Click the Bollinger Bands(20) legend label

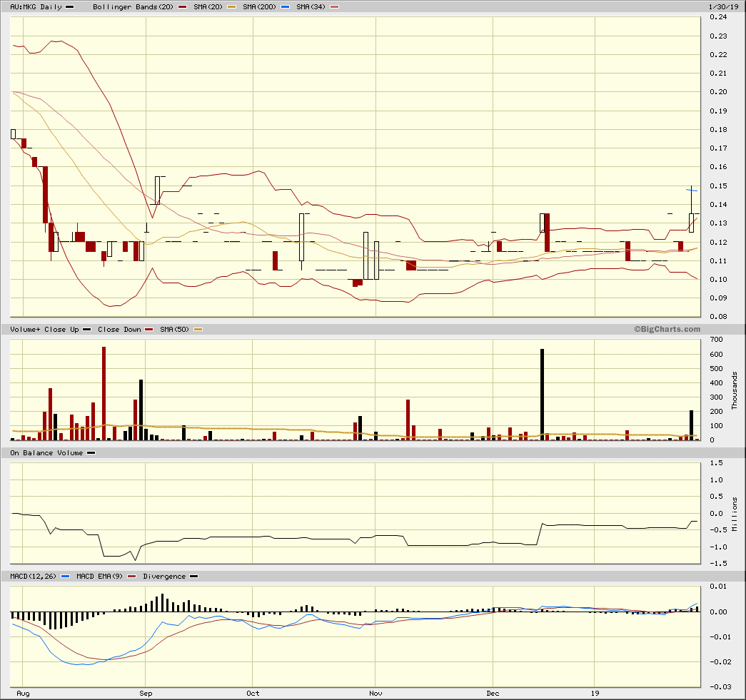click(x=133, y=6)
